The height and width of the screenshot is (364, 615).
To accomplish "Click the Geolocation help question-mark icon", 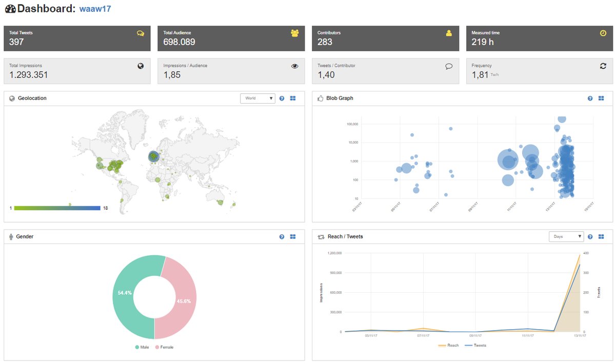I will click(x=282, y=98).
